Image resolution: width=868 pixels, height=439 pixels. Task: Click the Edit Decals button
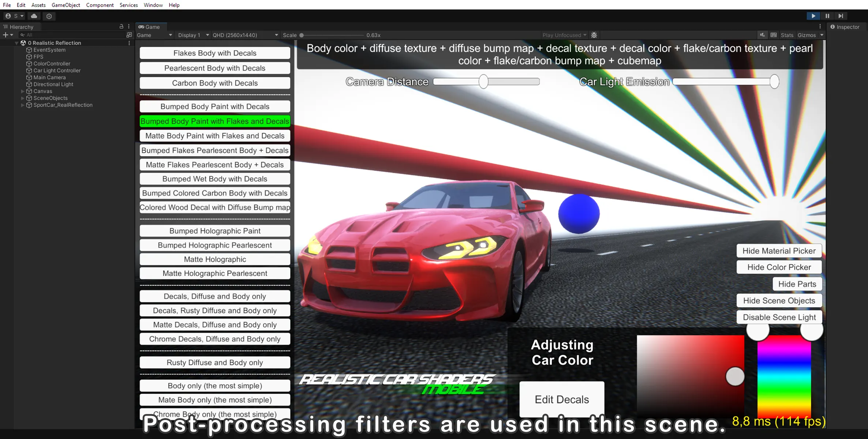pos(562,399)
